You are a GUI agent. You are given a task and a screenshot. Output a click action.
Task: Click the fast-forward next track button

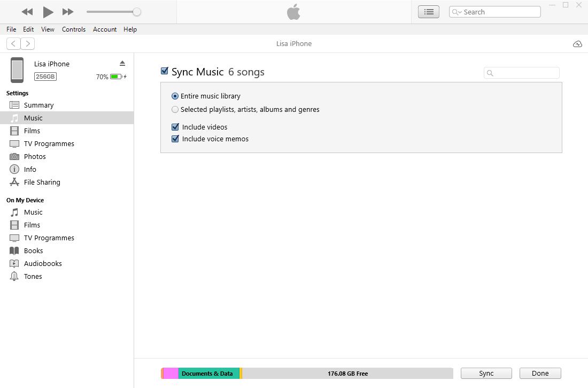(x=68, y=12)
